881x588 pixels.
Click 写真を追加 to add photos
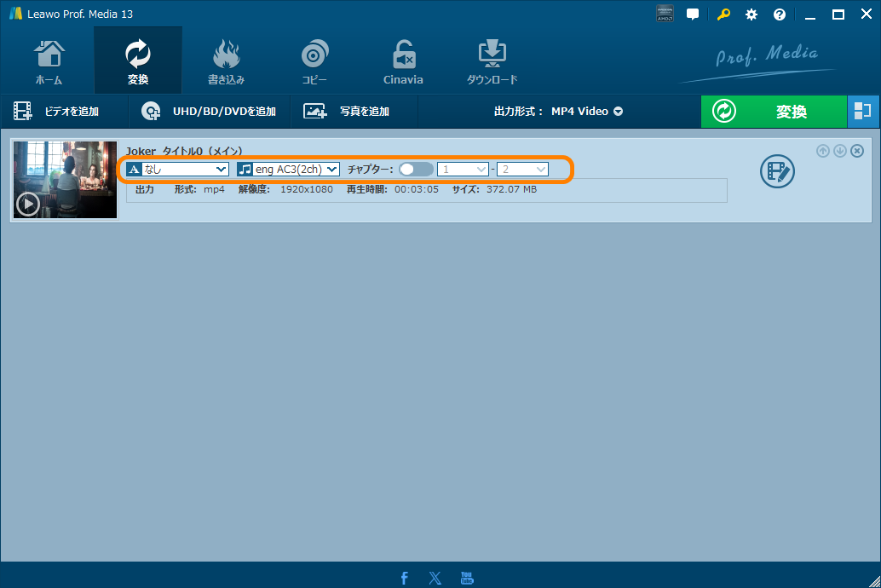tap(347, 112)
